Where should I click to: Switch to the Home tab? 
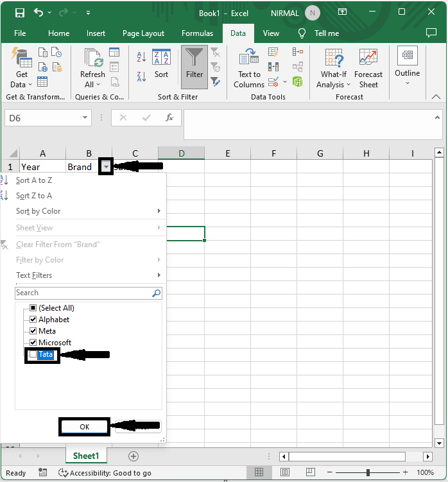click(x=59, y=33)
